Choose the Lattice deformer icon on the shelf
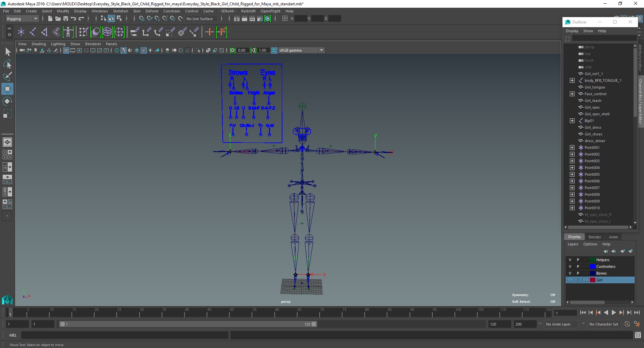Viewport: 644px width, 348px height. 107,32
